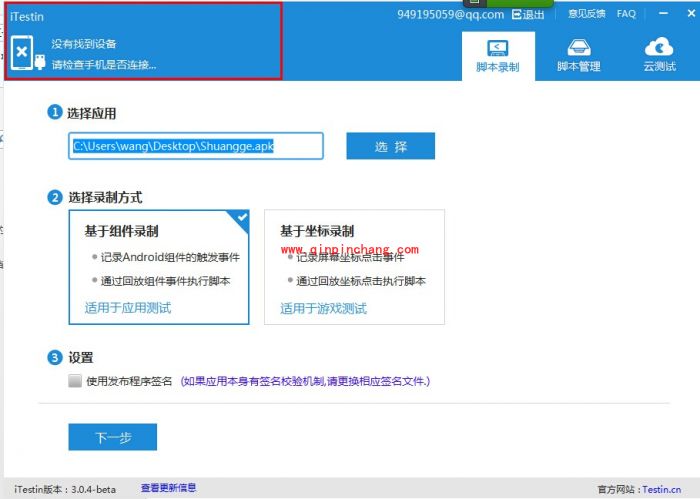Click the iTestin title text
Viewport: 700px width, 499px height.
click(x=27, y=17)
